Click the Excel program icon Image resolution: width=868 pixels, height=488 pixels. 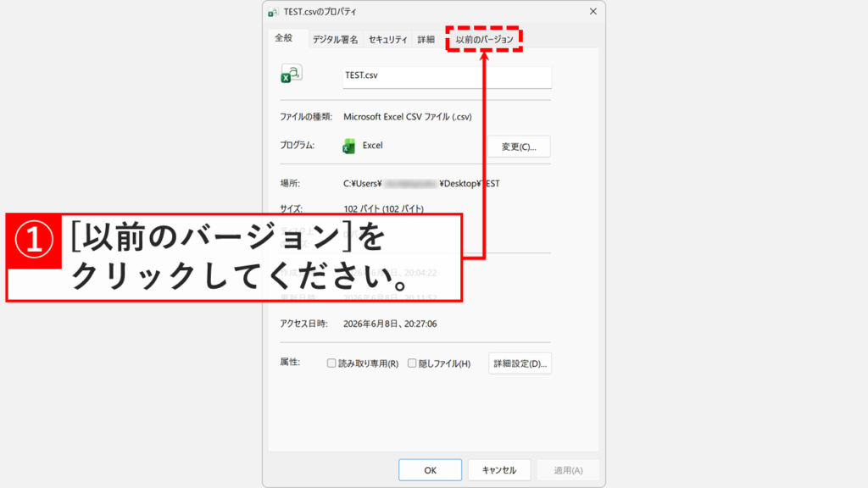pyautogui.click(x=348, y=146)
